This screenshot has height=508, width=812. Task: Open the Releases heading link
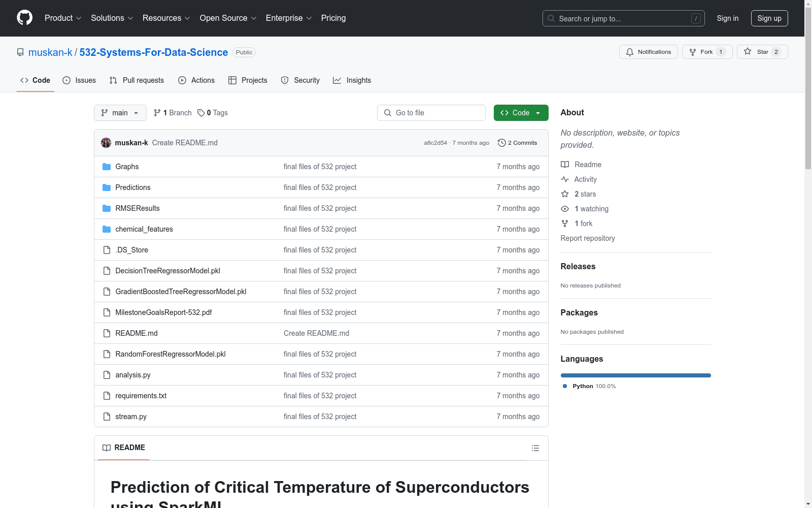tap(578, 266)
